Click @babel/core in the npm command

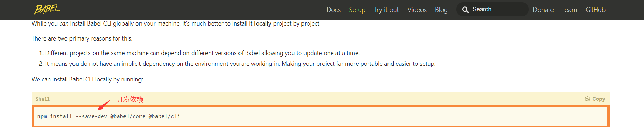[x=128, y=116]
